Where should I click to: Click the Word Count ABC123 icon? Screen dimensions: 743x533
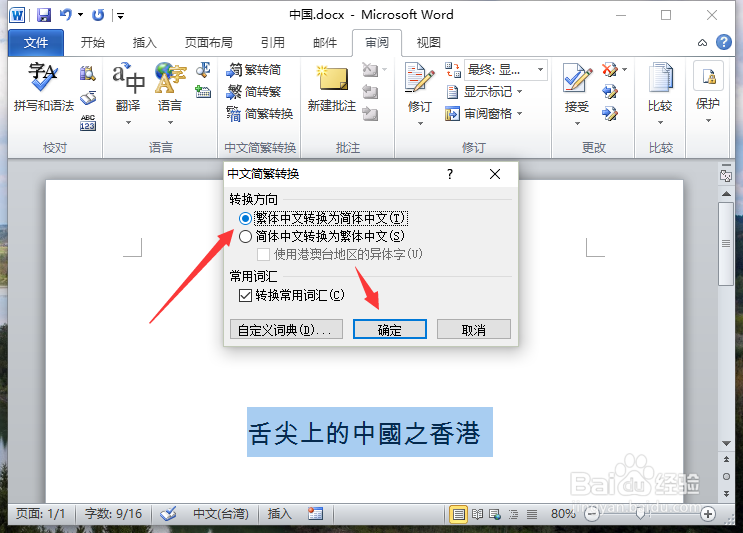[88, 122]
